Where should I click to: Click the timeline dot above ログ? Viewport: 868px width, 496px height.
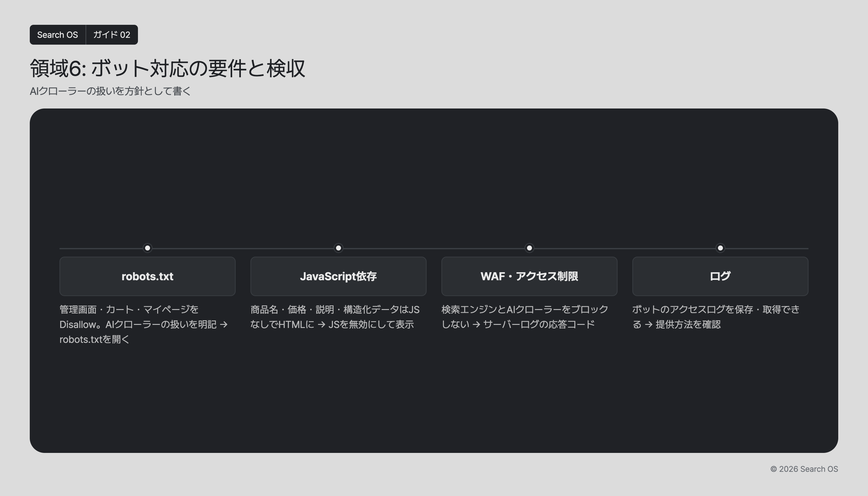pos(720,248)
